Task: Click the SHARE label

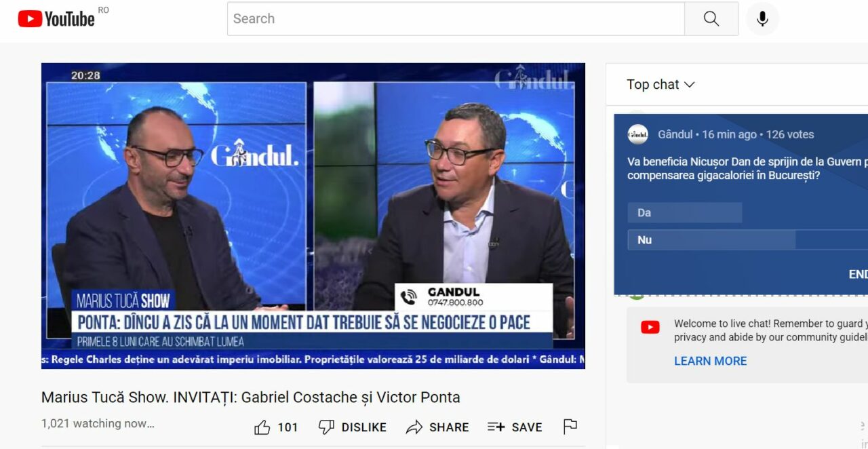Action: coord(449,427)
